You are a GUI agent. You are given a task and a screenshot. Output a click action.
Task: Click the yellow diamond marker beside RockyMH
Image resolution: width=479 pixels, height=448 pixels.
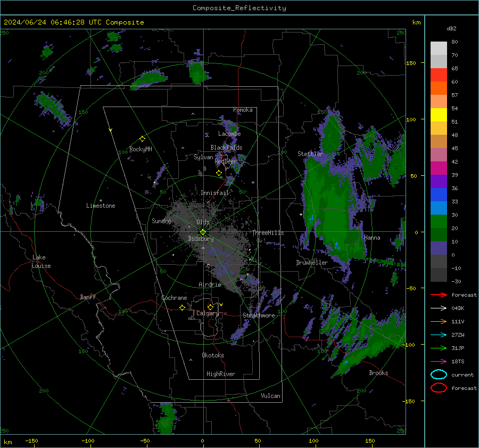(142, 139)
